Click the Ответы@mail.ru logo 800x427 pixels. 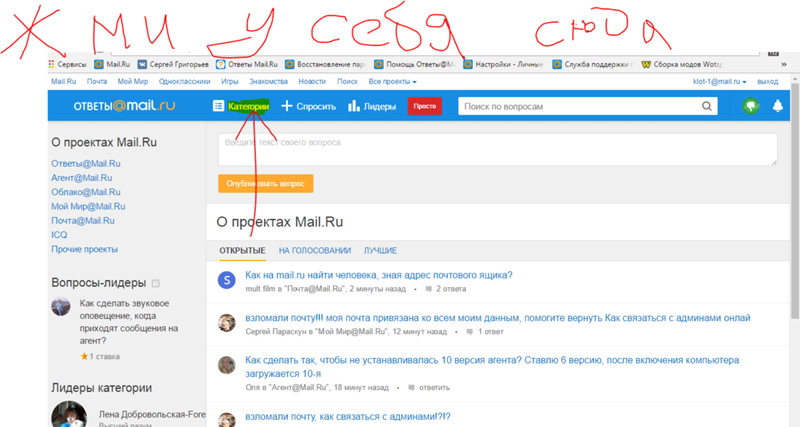pos(124,106)
